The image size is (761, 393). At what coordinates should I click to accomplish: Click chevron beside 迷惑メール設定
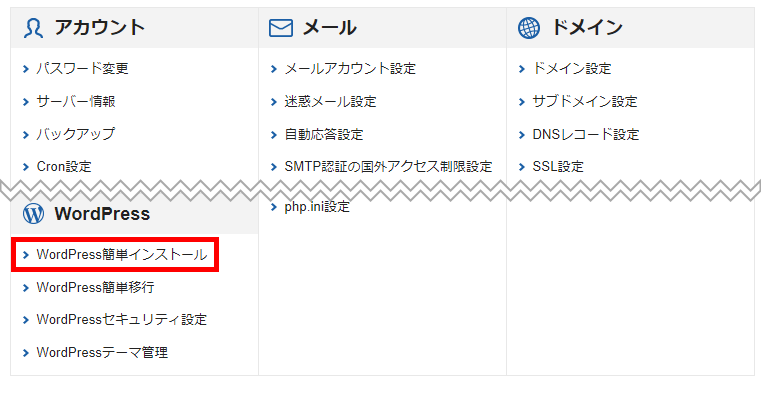point(274,102)
